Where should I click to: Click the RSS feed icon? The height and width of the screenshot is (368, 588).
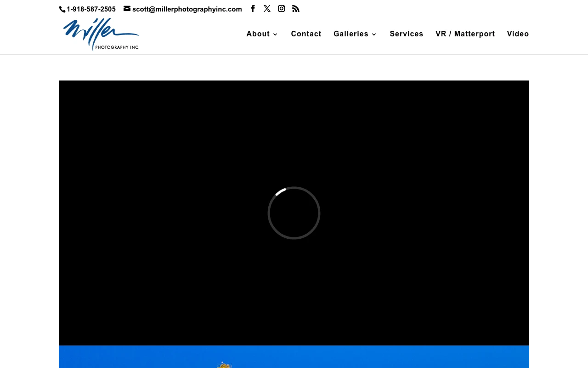[296, 9]
